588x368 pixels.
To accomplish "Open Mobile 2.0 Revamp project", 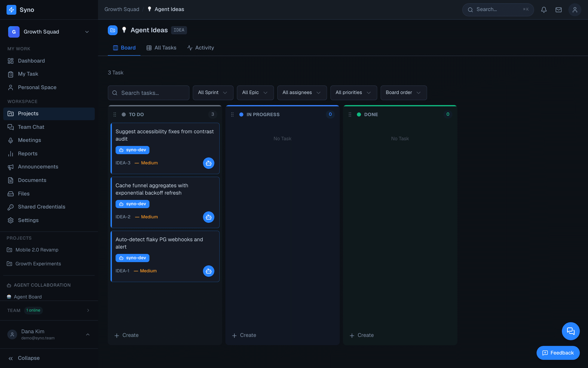I will [49, 250].
